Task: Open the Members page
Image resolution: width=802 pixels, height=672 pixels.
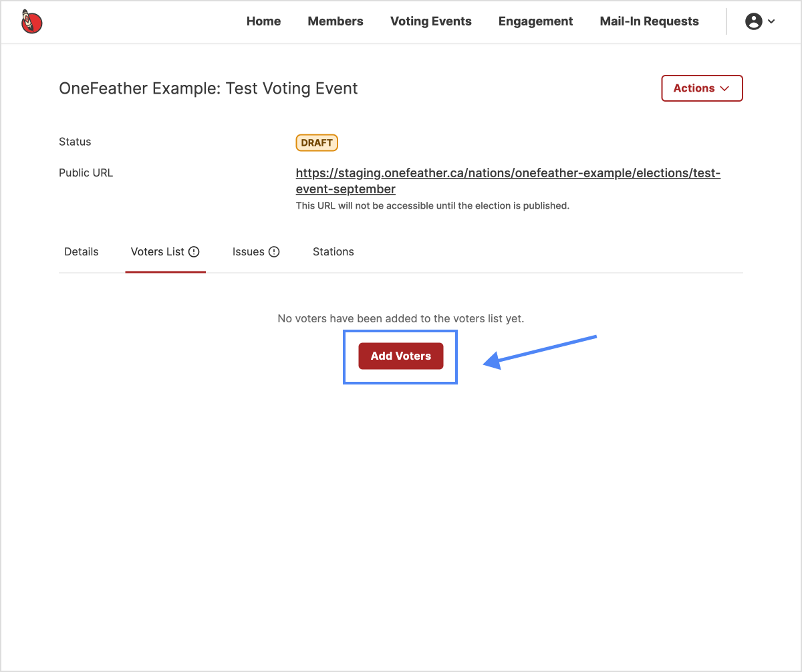Action: pyautogui.click(x=336, y=21)
